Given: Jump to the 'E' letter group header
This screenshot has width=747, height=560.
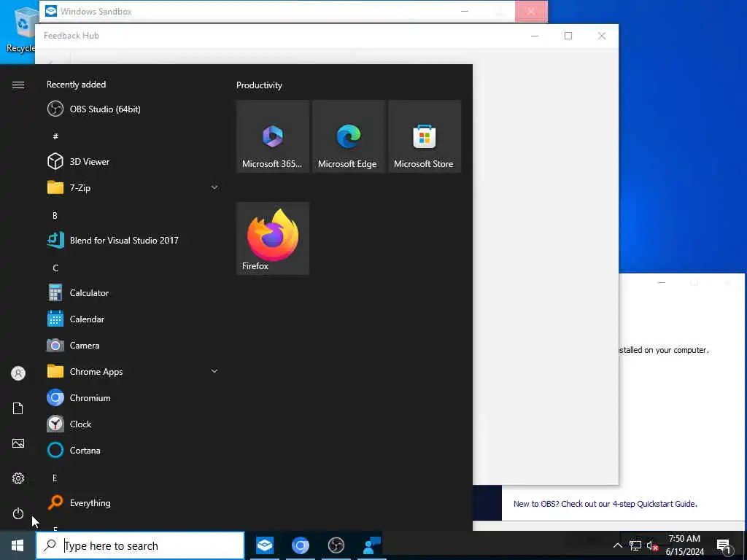Looking at the screenshot, I should point(55,478).
